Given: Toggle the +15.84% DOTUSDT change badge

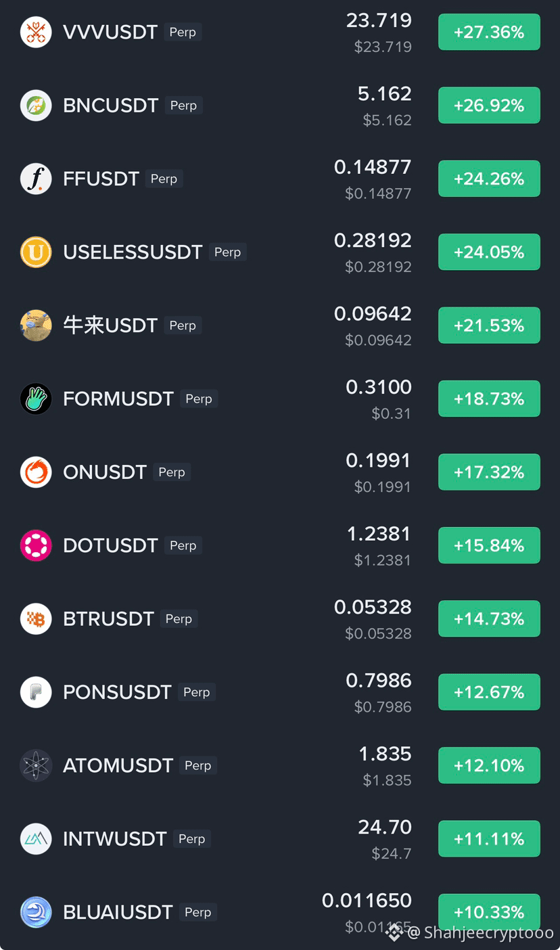Looking at the screenshot, I should click(x=489, y=545).
